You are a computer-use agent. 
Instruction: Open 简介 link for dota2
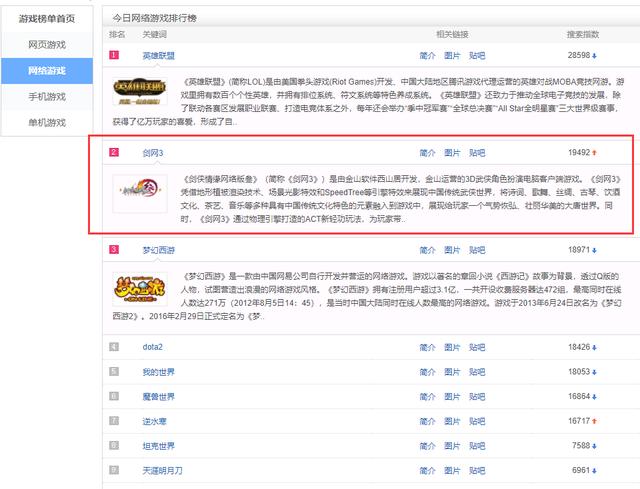point(427,347)
